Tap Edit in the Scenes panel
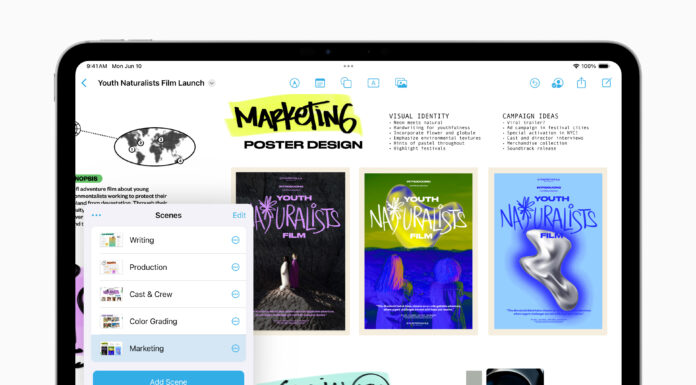This screenshot has height=385, width=696. (239, 215)
